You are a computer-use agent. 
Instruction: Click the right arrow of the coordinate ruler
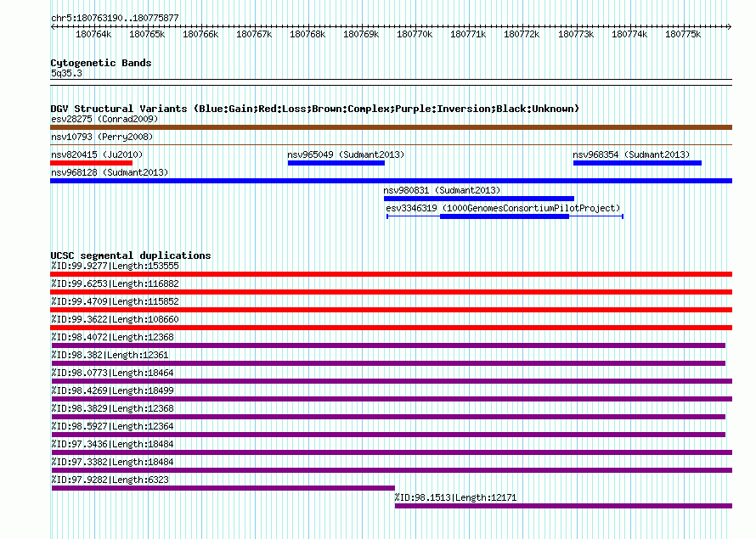(x=730, y=27)
